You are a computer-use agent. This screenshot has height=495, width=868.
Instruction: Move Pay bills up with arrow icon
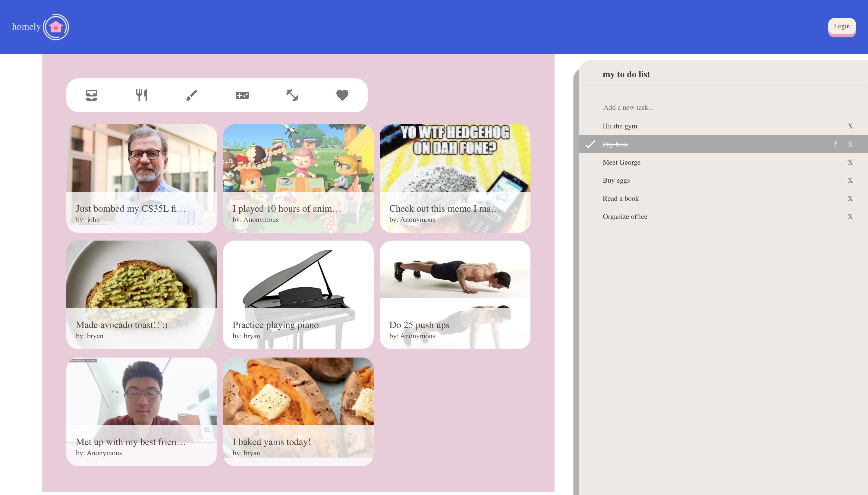[835, 144]
